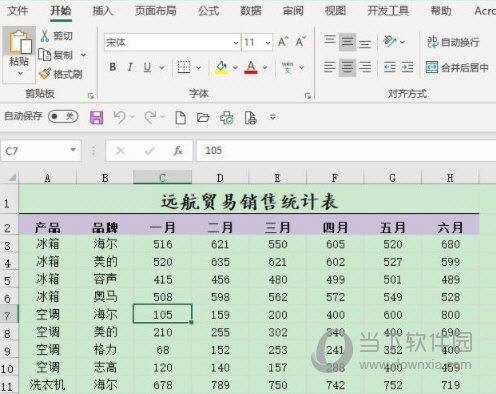Set bottom vertical alignment
The width and height of the screenshot is (496, 394).
coord(365,43)
